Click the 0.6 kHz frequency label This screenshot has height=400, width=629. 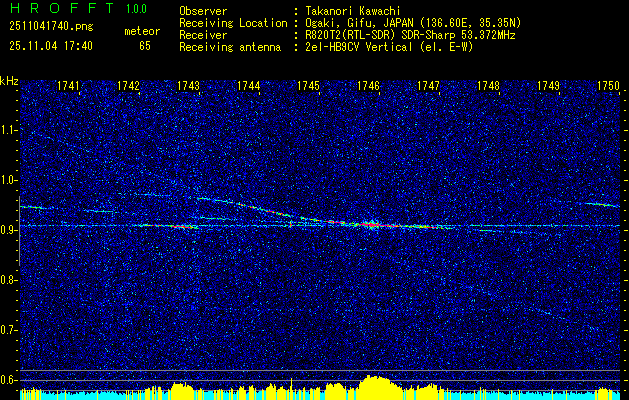pyautogui.click(x=8, y=380)
